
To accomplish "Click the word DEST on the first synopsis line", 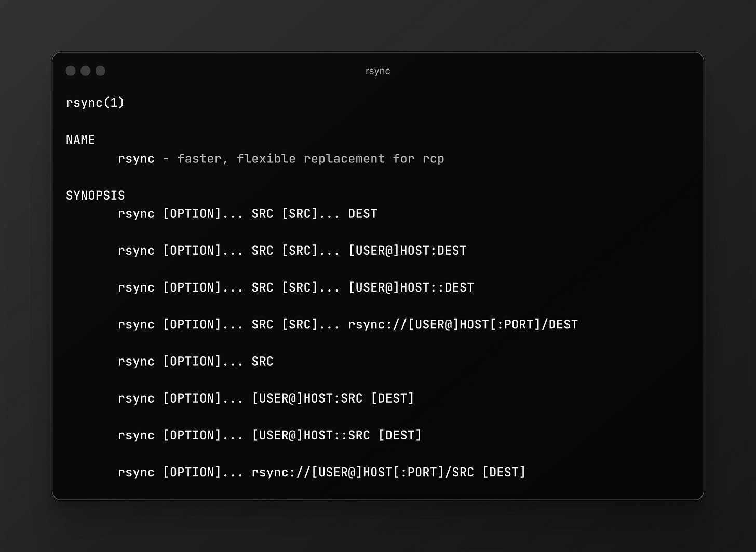I will 362,213.
